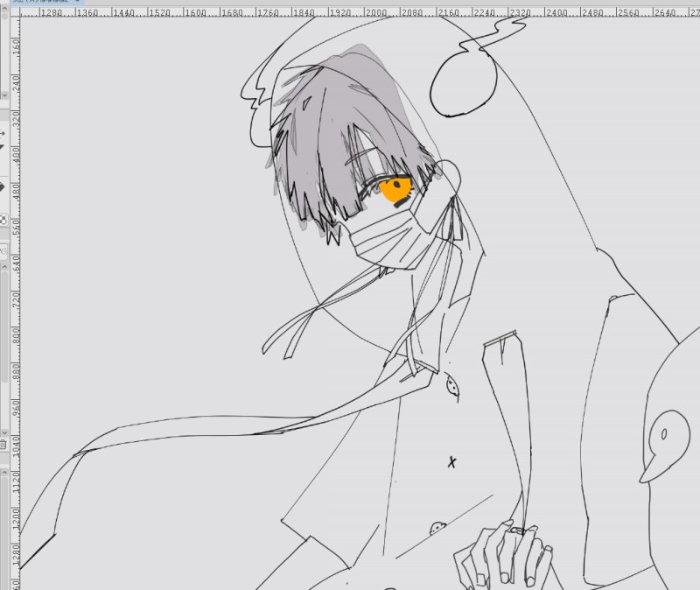Click the 2000 mark on horizontal ruler
Image resolution: width=700 pixels, height=590 pixels.
point(376,13)
